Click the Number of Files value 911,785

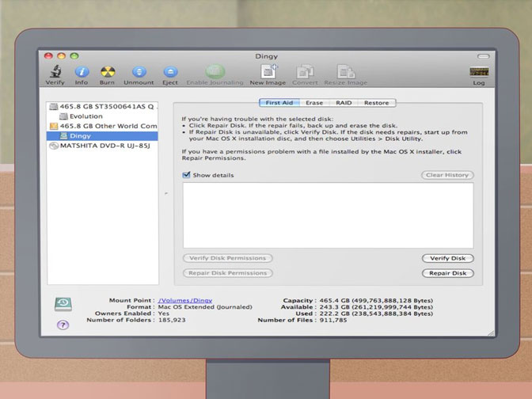tap(333, 320)
